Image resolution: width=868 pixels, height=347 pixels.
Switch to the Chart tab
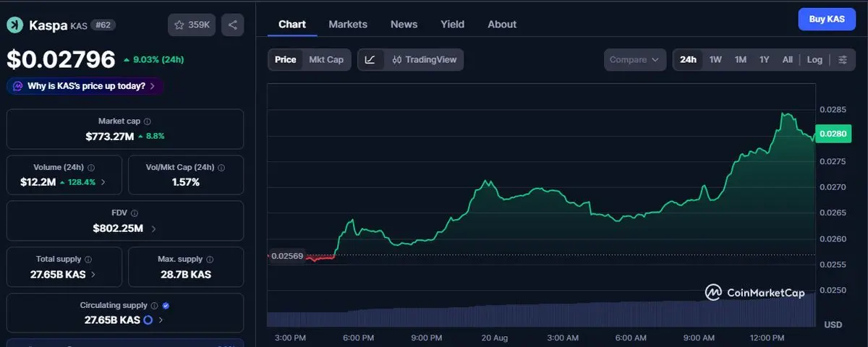(292, 24)
